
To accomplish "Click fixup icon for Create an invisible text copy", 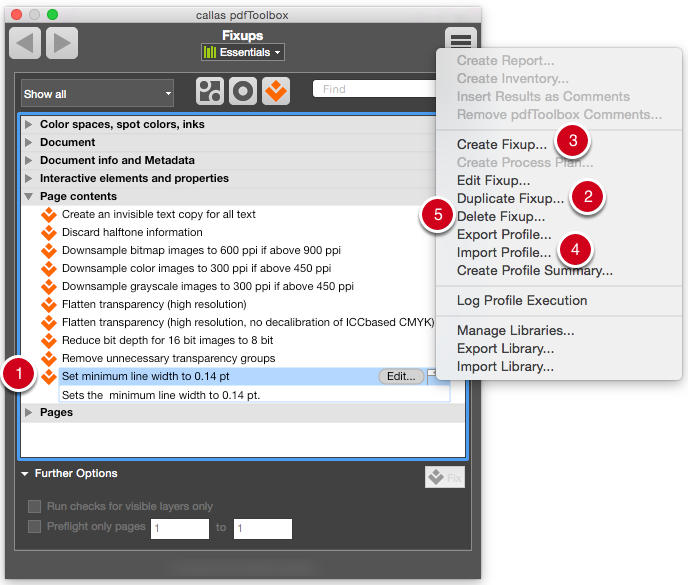I will click(x=49, y=215).
